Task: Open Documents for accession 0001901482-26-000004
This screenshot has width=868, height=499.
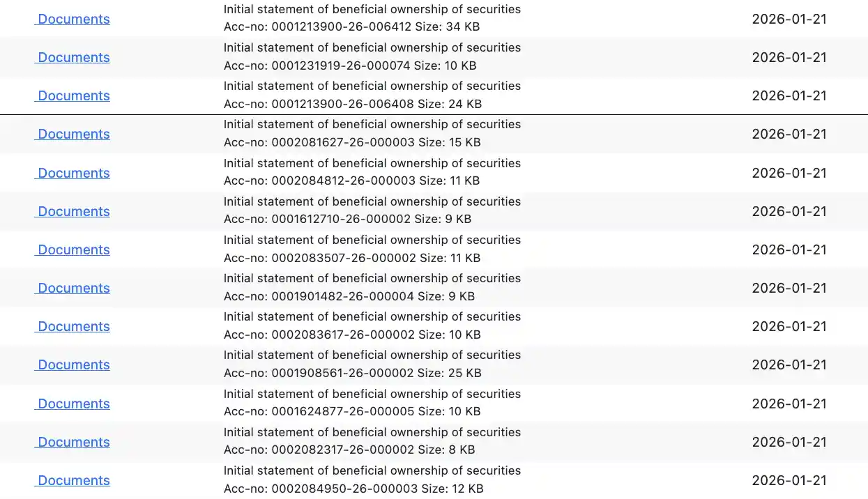Action: pyautogui.click(x=73, y=289)
